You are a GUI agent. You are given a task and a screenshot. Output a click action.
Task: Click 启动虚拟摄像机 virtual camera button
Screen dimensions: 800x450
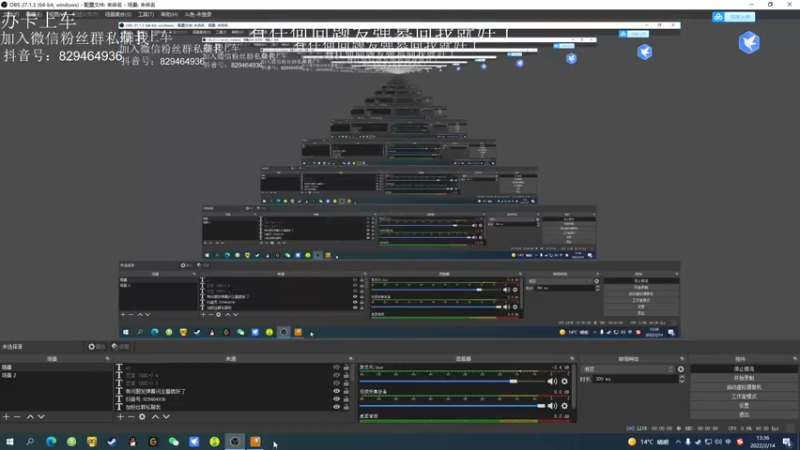744,387
